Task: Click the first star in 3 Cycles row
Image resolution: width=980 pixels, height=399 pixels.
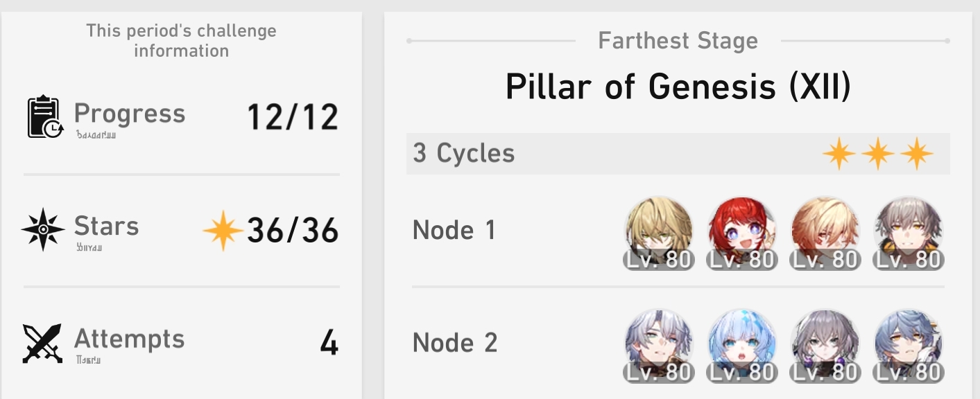Action: click(839, 154)
